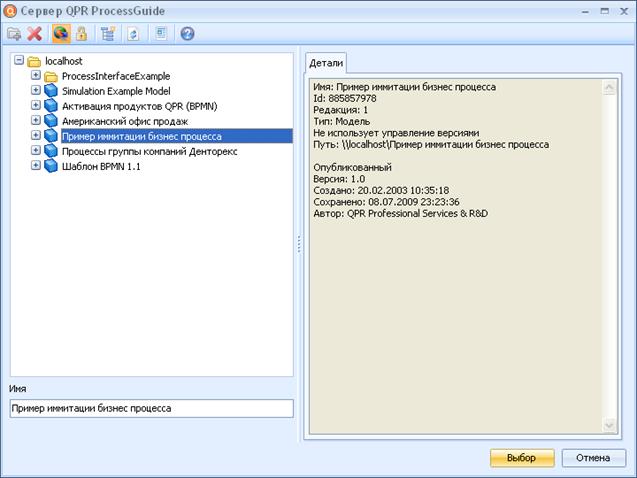
Task: Click the Создано: 20.02.2003 line
Action: click(x=381, y=190)
